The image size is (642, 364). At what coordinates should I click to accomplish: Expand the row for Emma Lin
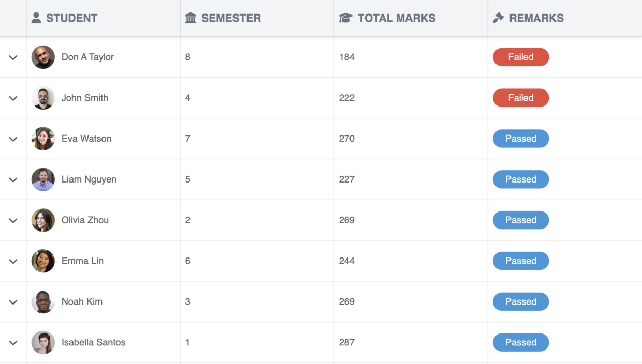click(13, 261)
